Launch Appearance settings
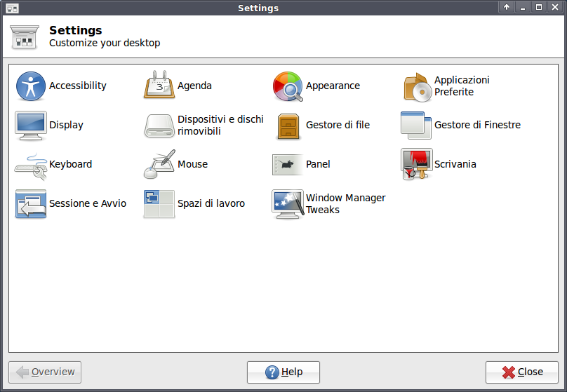Screen dimensions: 567x392 point(288,86)
